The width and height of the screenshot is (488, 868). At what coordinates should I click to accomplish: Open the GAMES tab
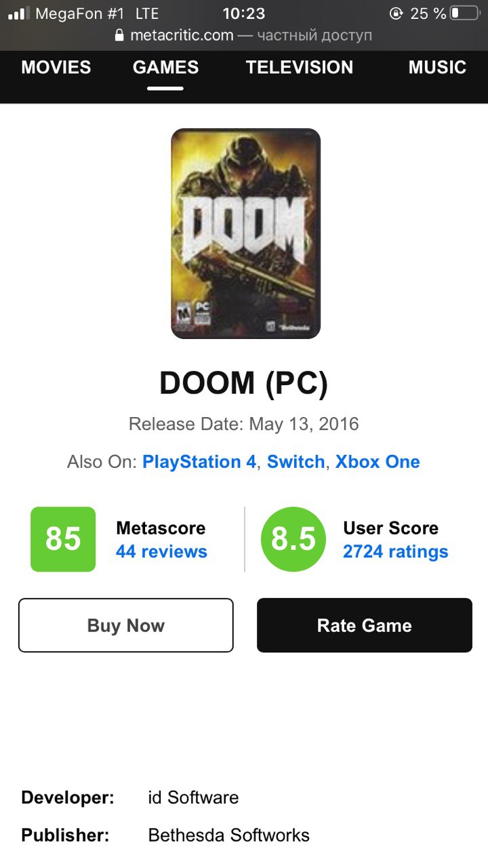point(166,67)
